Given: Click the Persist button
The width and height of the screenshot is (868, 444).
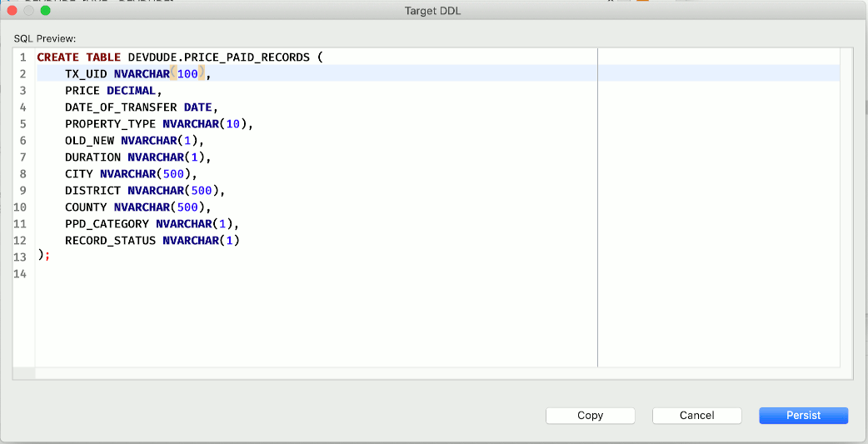Looking at the screenshot, I should click(803, 415).
